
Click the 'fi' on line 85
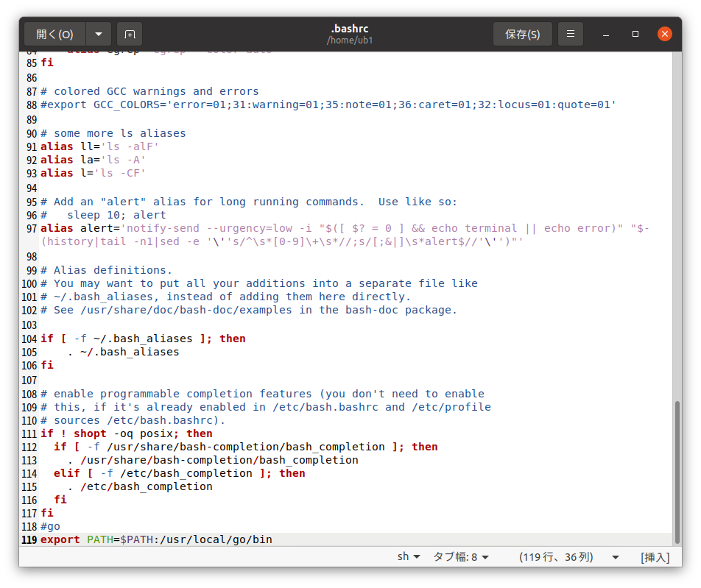coord(47,63)
